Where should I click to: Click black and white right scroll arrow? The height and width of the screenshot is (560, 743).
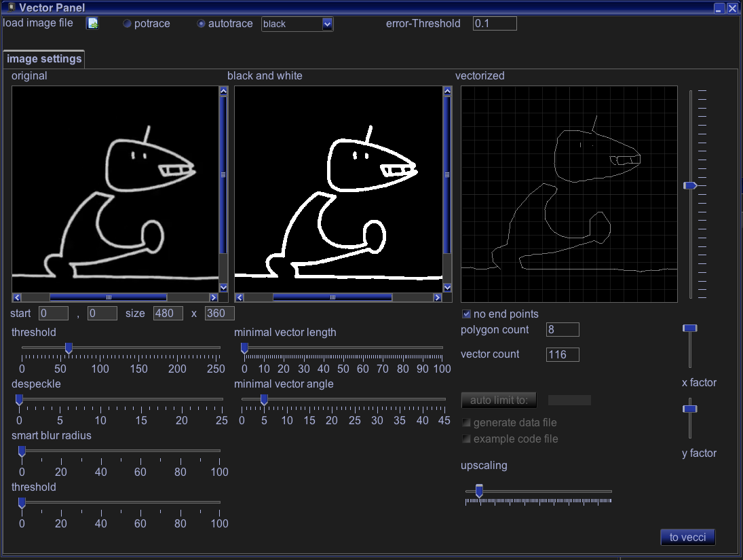click(436, 297)
